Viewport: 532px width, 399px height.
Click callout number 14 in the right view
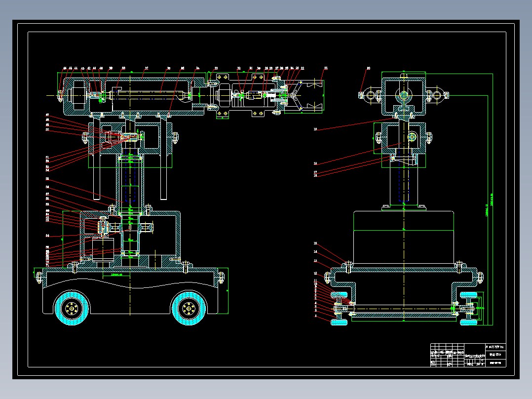pyautogui.click(x=315, y=252)
